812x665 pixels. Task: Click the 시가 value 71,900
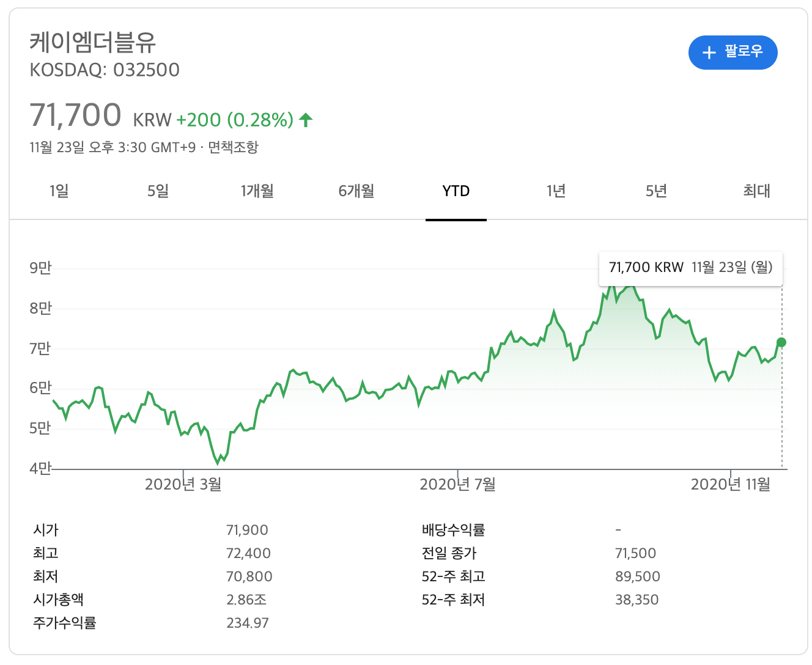[247, 531]
